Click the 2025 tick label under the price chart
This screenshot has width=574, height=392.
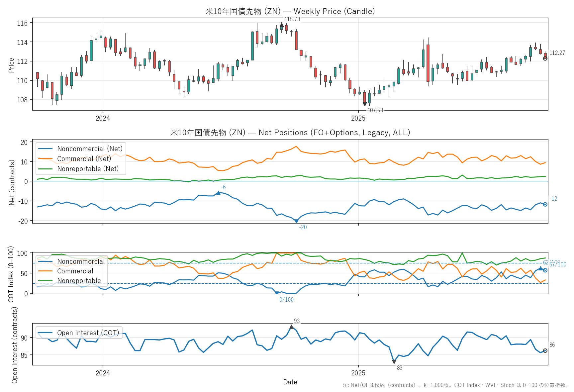tap(358, 118)
